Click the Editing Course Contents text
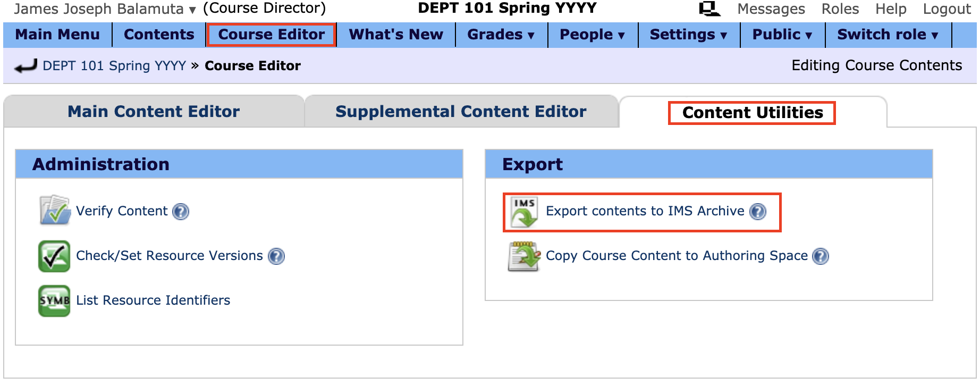 [877, 65]
